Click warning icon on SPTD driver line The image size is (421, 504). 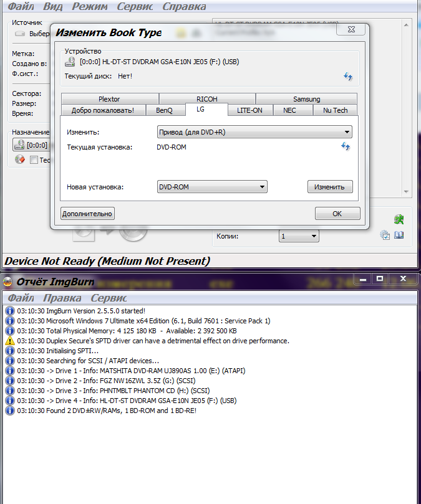[x=10, y=341]
